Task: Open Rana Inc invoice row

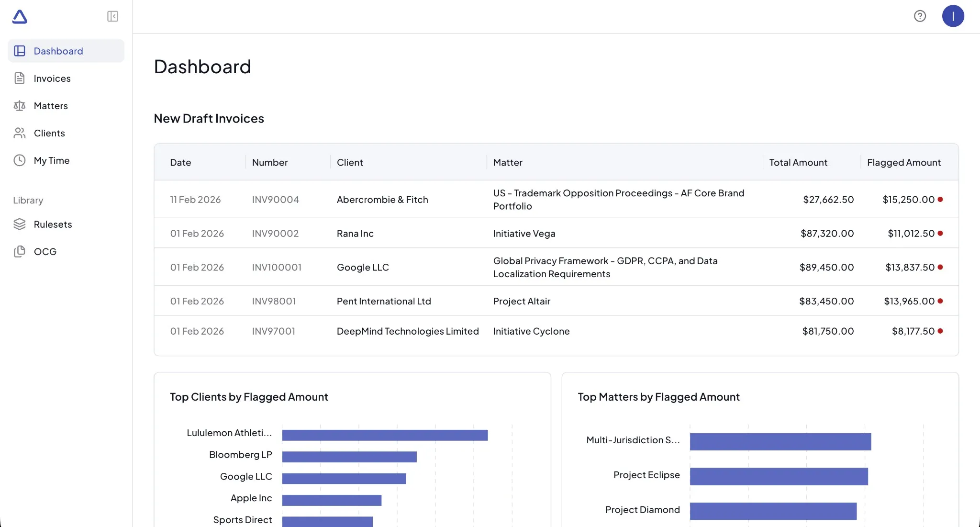Action: [x=355, y=234]
